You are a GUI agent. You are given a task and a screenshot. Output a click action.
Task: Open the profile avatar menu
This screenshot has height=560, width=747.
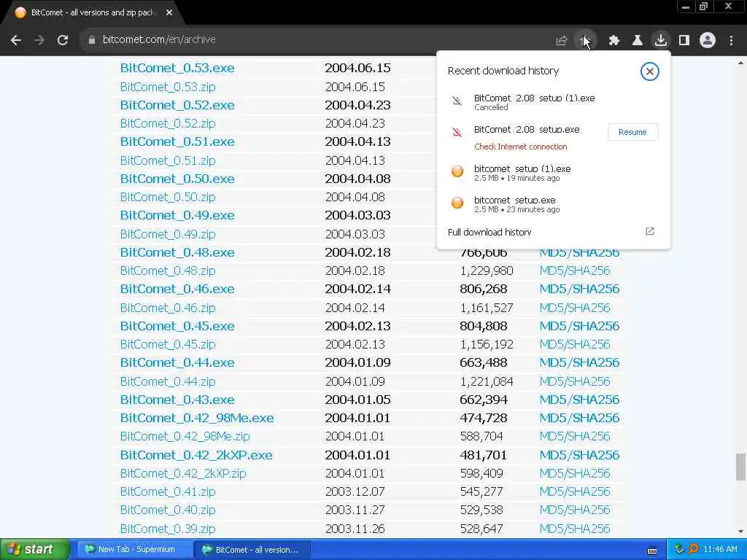click(x=708, y=41)
